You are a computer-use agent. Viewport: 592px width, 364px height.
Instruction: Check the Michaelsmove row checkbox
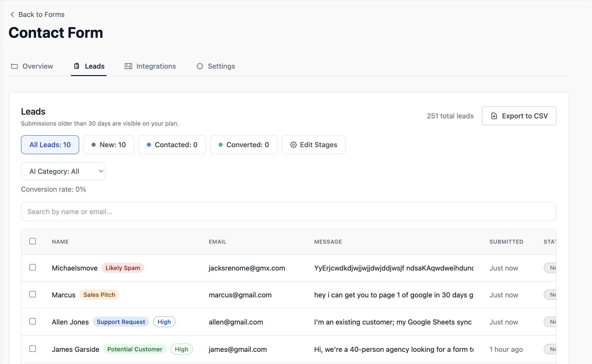[x=33, y=267]
